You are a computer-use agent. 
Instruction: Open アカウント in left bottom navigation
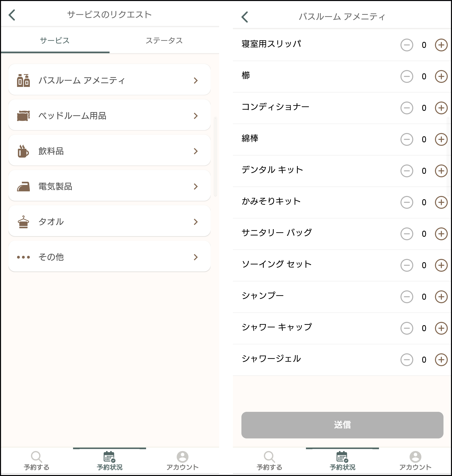click(182, 461)
